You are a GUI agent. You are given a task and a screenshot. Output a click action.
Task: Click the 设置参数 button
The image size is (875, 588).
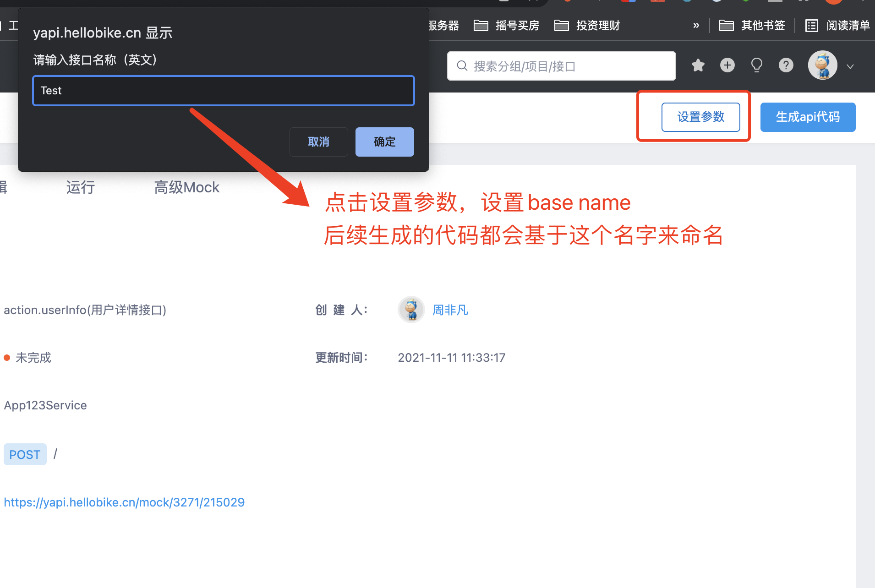[700, 117]
